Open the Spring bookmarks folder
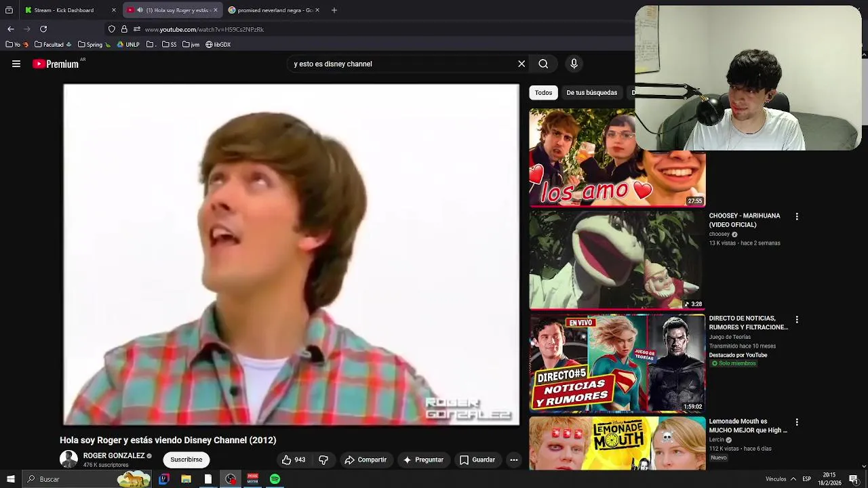This screenshot has height=488, width=868. click(x=94, y=45)
